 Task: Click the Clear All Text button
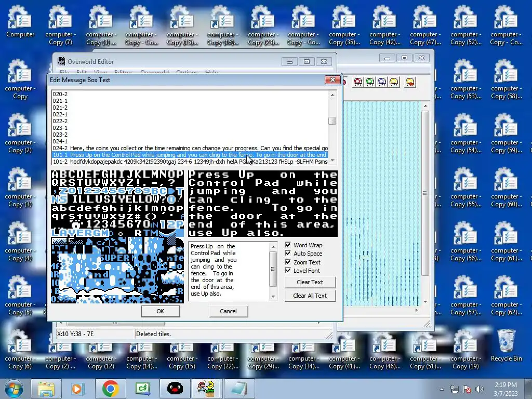click(x=310, y=296)
